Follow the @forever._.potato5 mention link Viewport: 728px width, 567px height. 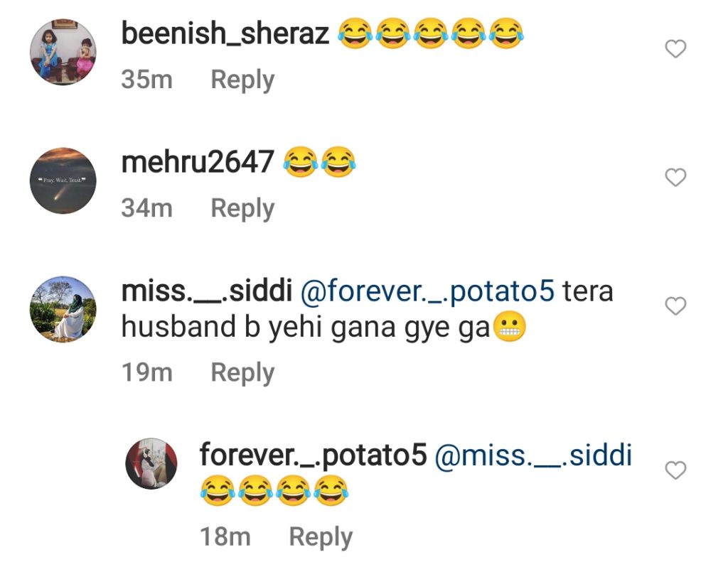[x=427, y=291]
